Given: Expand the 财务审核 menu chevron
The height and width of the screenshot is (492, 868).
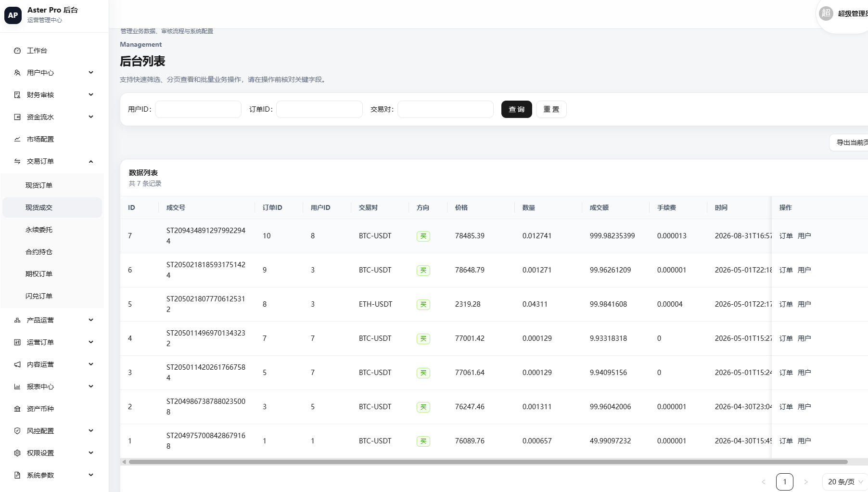Looking at the screenshot, I should tap(91, 95).
